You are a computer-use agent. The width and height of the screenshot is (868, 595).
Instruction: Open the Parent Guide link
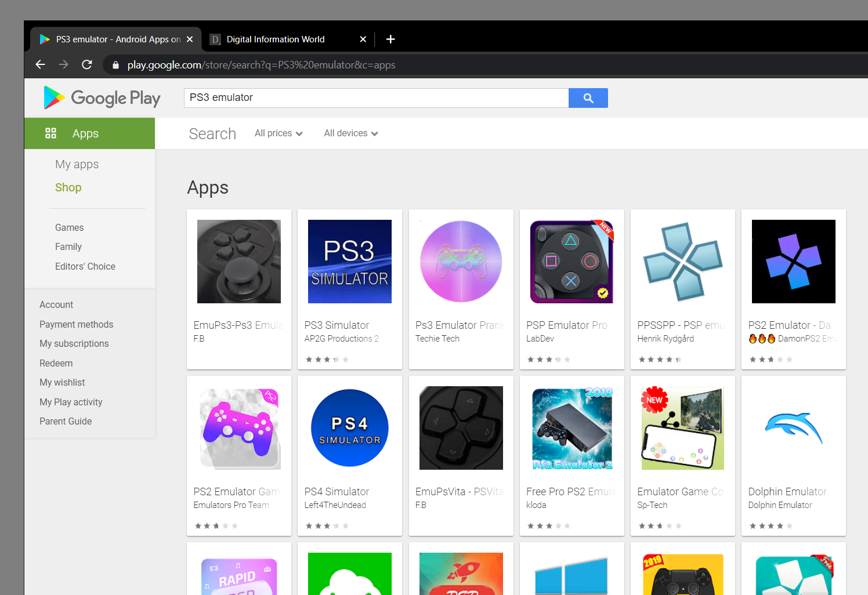[66, 421]
